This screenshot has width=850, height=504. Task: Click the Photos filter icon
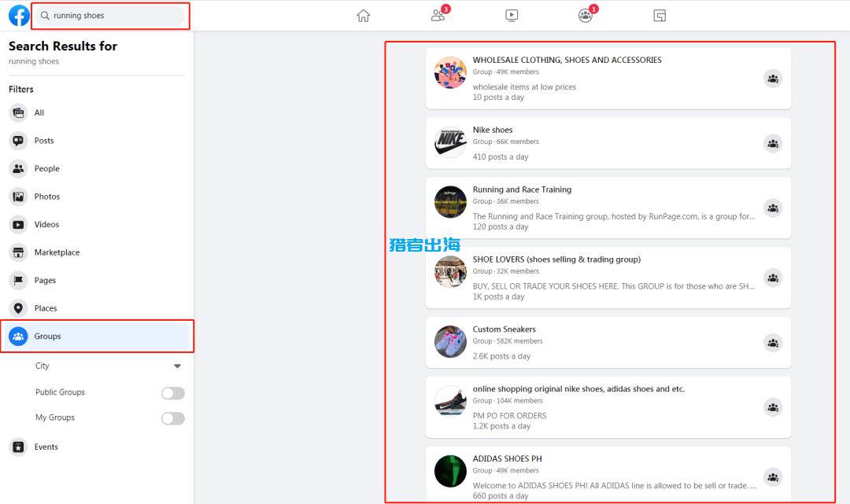click(18, 197)
